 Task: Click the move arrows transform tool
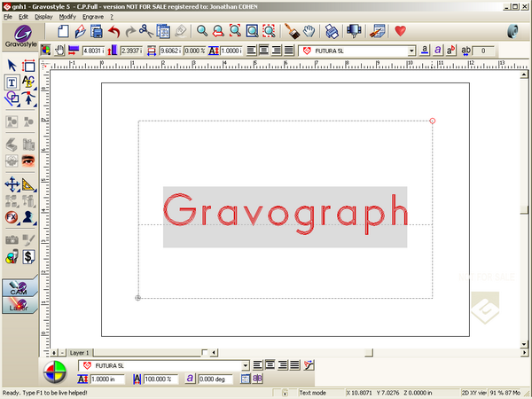tap(12, 184)
